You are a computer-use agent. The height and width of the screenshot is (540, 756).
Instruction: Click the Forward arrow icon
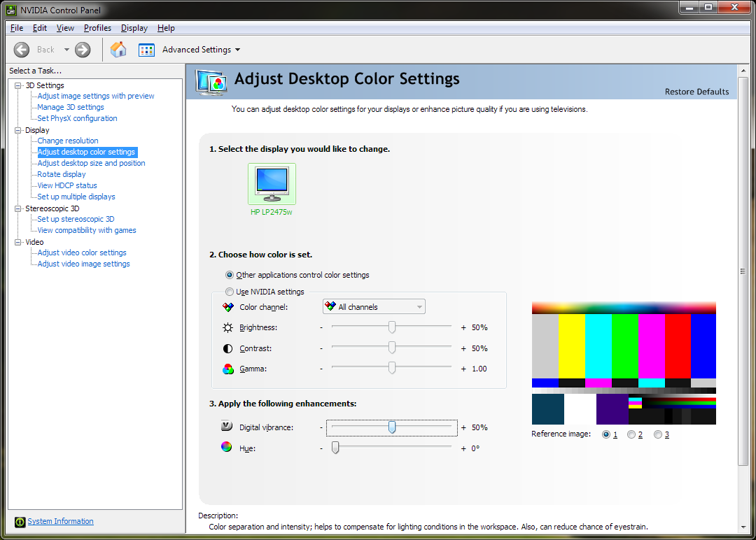click(x=83, y=50)
